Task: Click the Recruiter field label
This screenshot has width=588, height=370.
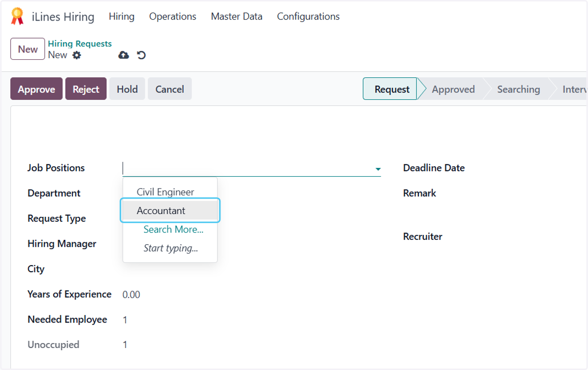Action: click(x=422, y=236)
